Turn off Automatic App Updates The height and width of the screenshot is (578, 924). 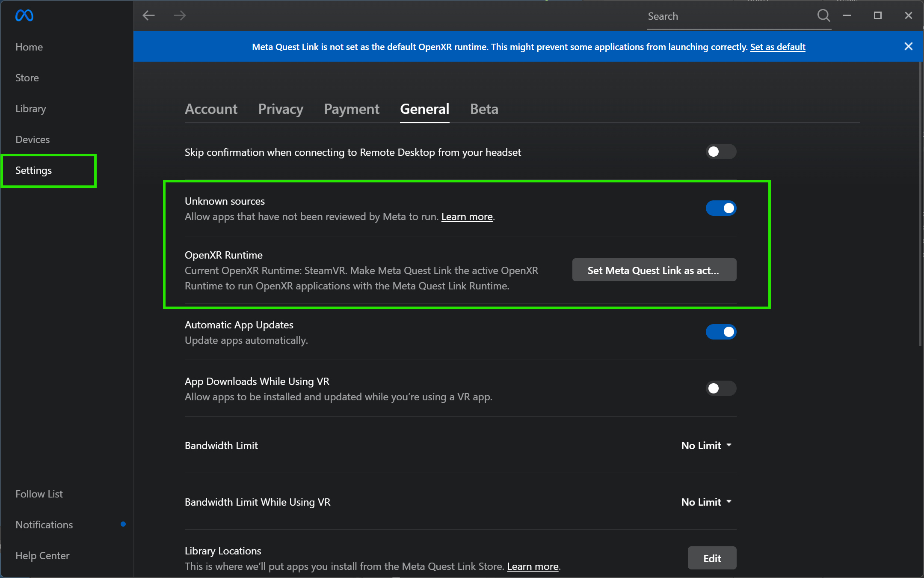tap(721, 332)
